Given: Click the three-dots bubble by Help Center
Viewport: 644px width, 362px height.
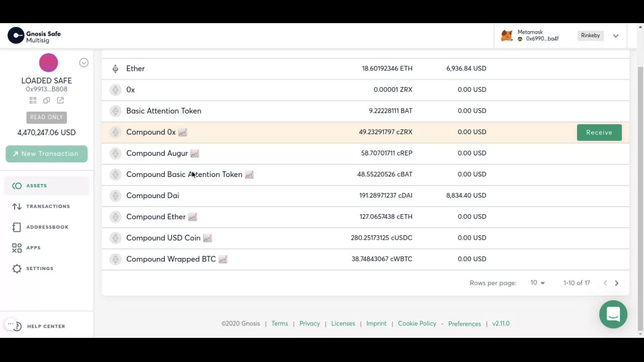Looking at the screenshot, I should coord(10,324).
